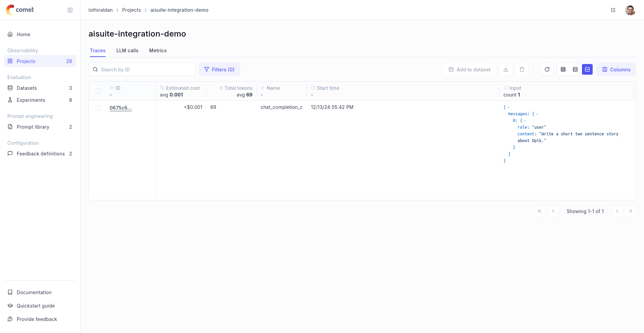The height and width of the screenshot is (333, 644).
Task: Open the Prompt library
Action: pyautogui.click(x=32, y=127)
